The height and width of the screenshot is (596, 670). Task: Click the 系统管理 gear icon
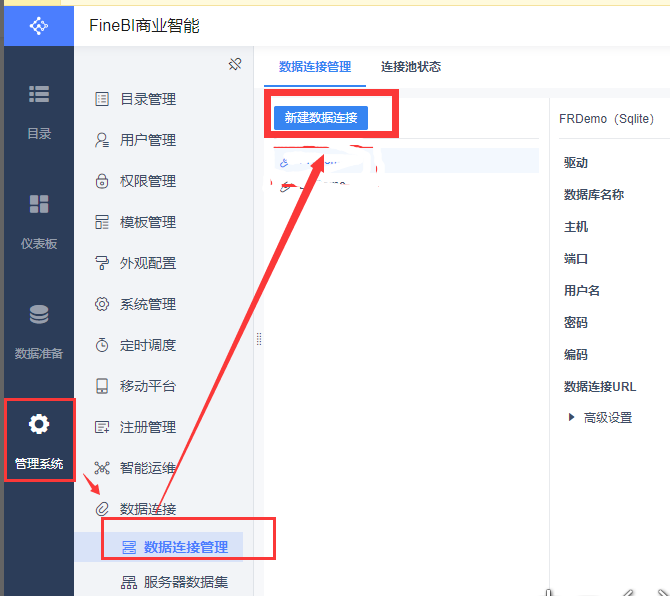pyautogui.click(x=102, y=304)
